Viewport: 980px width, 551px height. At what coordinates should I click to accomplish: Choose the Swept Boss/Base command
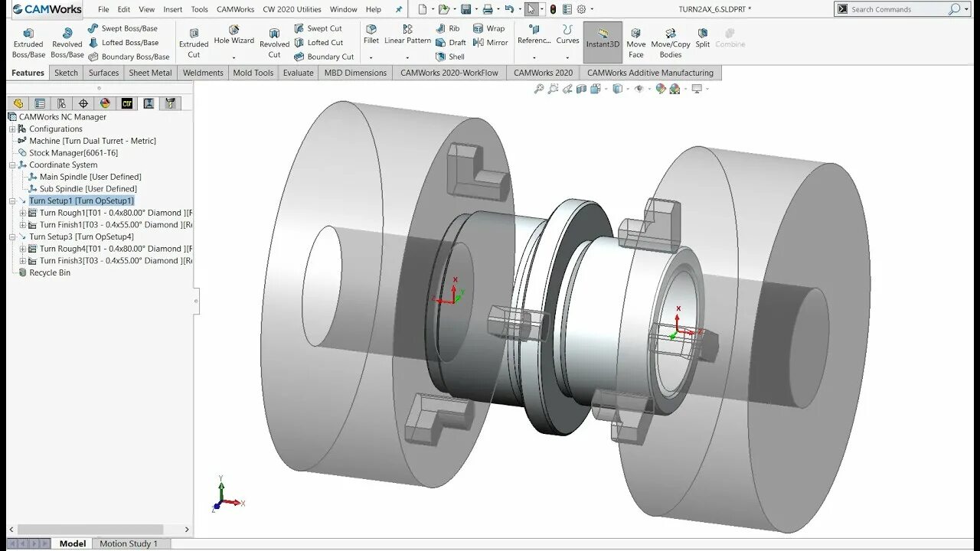122,28
